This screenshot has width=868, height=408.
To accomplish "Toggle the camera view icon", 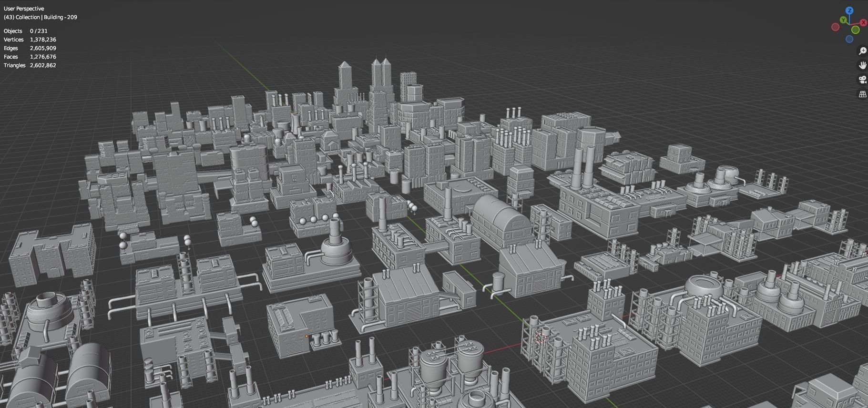I will [862, 80].
